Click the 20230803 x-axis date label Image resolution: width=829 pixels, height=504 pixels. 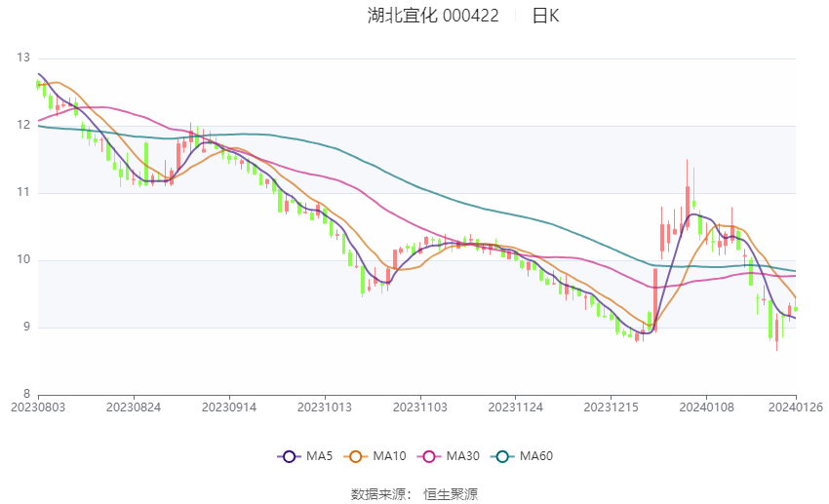pos(38,407)
